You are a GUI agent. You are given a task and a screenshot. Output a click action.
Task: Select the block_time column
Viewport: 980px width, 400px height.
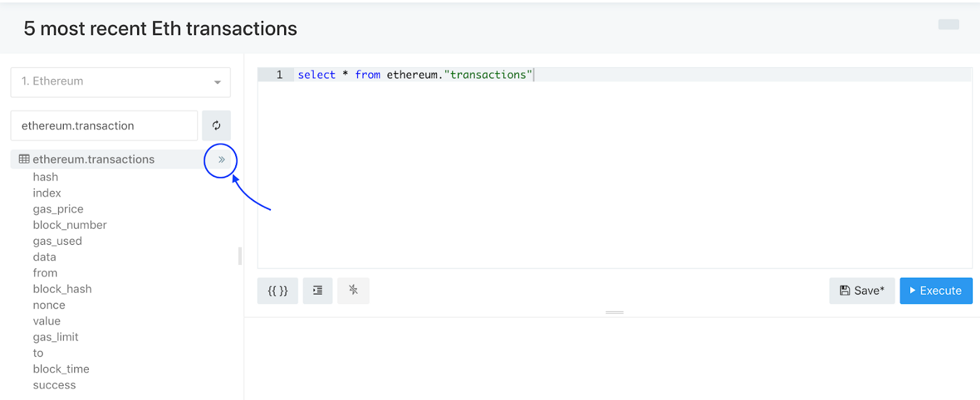61,370
